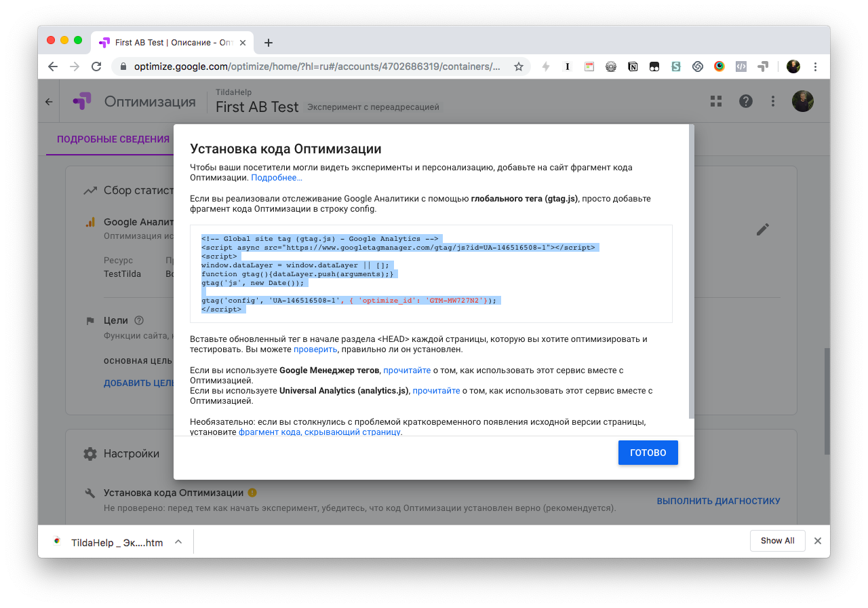868x608 pixels.
Task: Click ВЫПОЛНИТЬ ДИАГНОСТИКУ
Action: pos(719,501)
